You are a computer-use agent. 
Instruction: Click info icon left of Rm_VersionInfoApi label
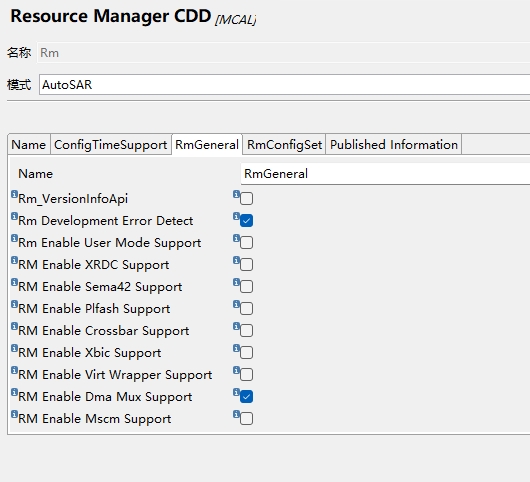click(x=14, y=194)
